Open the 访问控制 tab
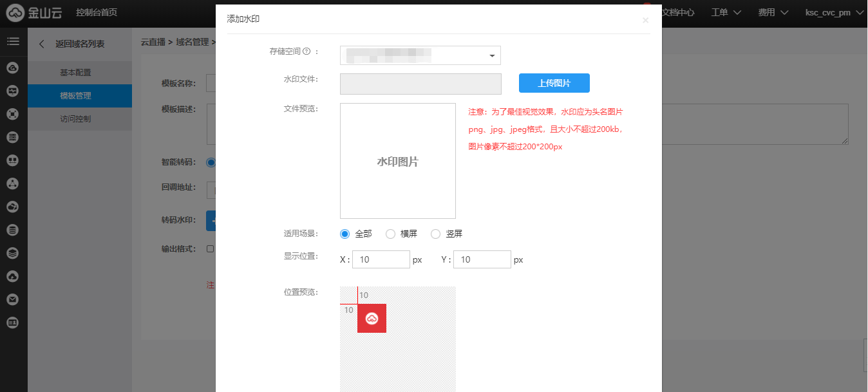The height and width of the screenshot is (392, 868). [x=80, y=119]
